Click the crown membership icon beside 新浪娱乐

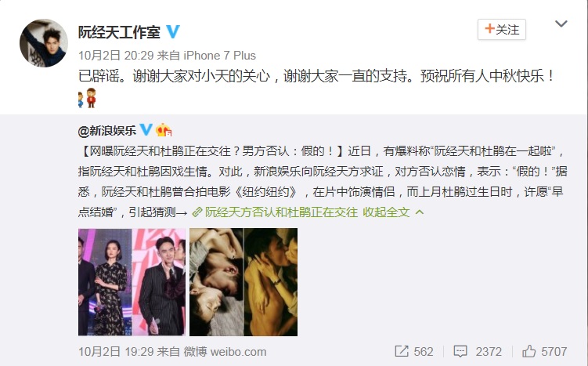coord(164,130)
